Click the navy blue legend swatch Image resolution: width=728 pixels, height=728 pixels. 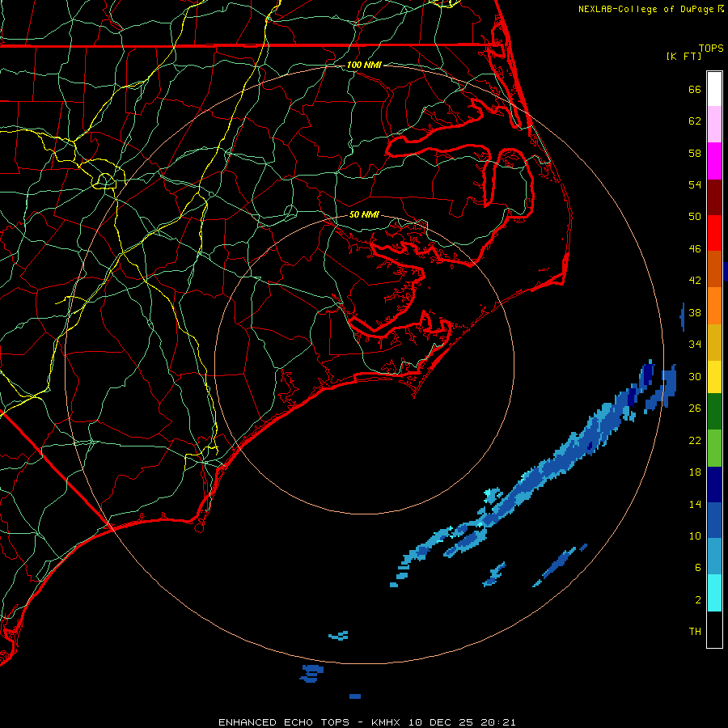point(714,485)
